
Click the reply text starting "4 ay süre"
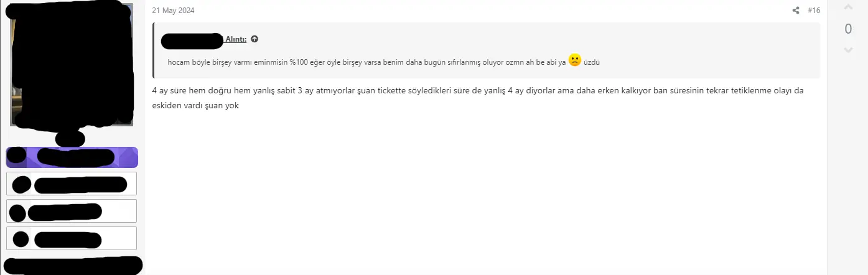click(x=478, y=98)
